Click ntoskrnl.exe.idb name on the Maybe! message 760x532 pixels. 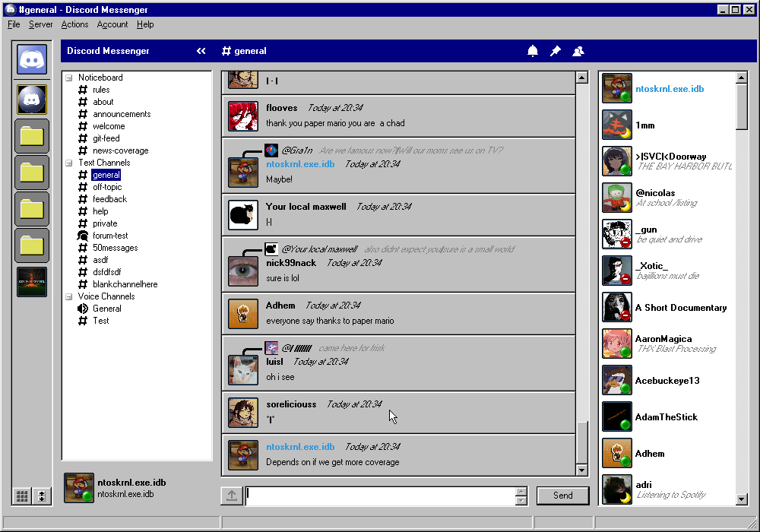pos(300,163)
